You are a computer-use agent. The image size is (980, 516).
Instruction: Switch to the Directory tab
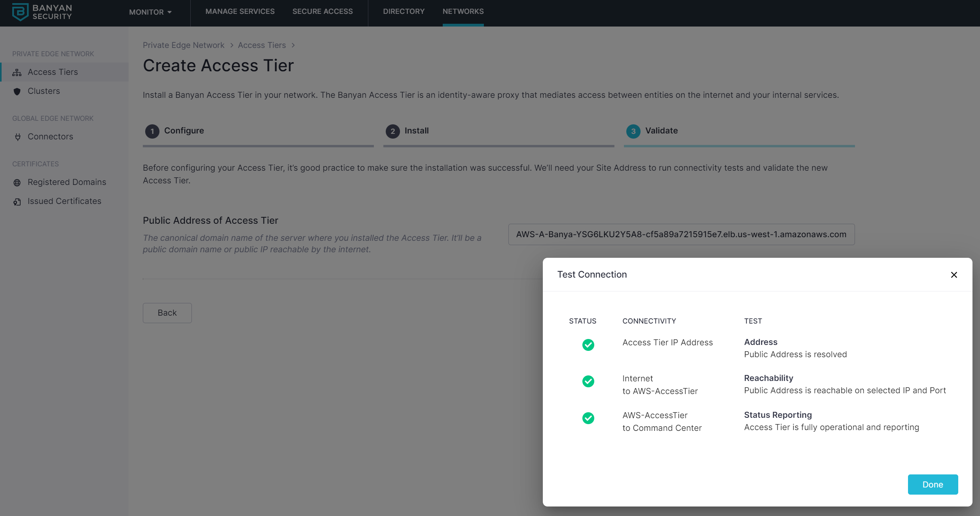tap(404, 11)
